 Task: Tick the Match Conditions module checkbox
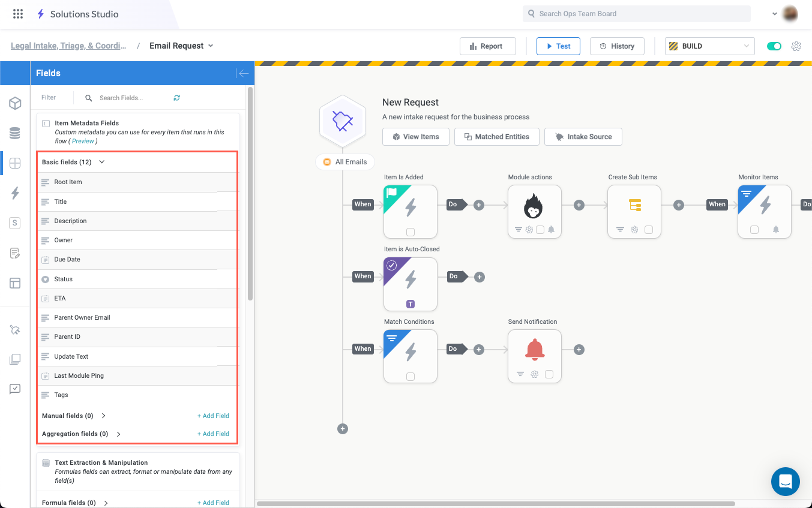pos(411,377)
